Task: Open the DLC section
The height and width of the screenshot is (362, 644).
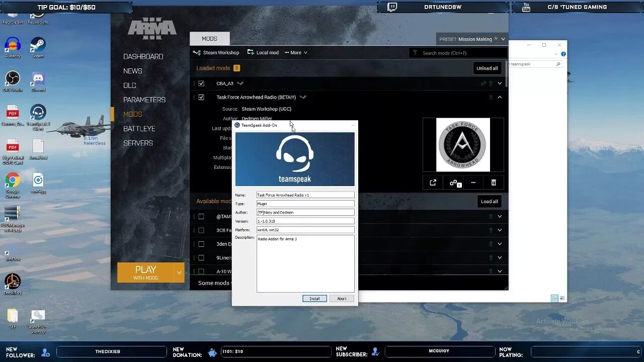Action: tap(130, 85)
